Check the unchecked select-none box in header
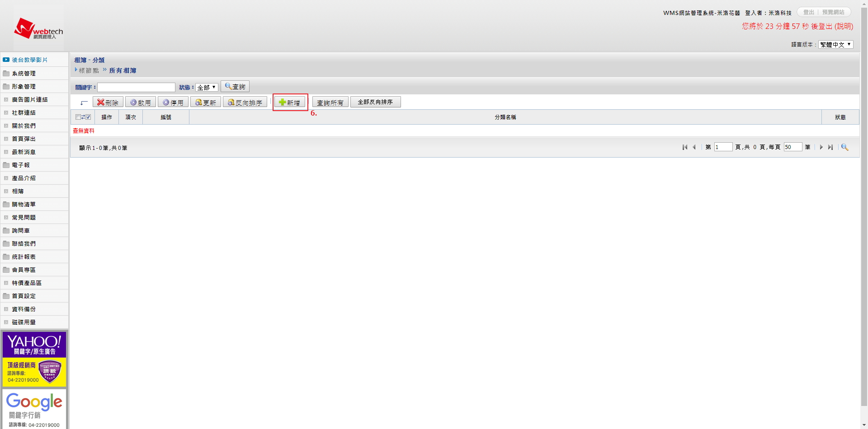Image resolution: width=868 pixels, height=429 pixels. tap(78, 117)
